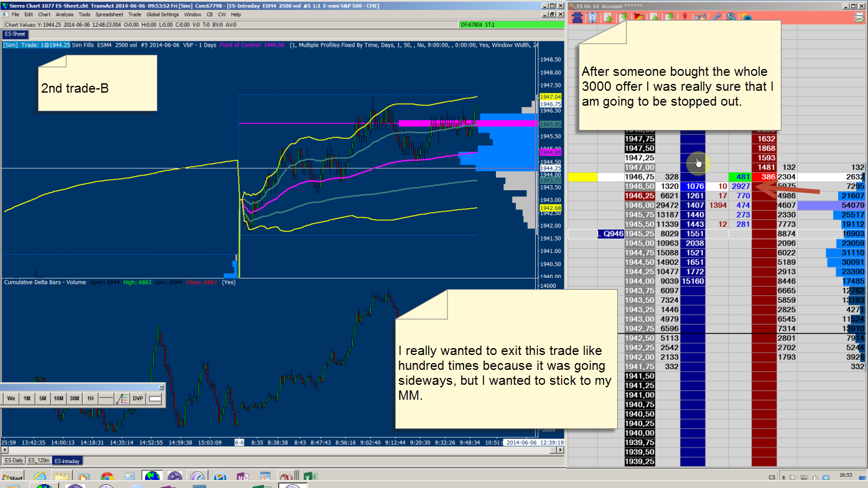Click the green 481 cell in DOM

click(x=740, y=177)
